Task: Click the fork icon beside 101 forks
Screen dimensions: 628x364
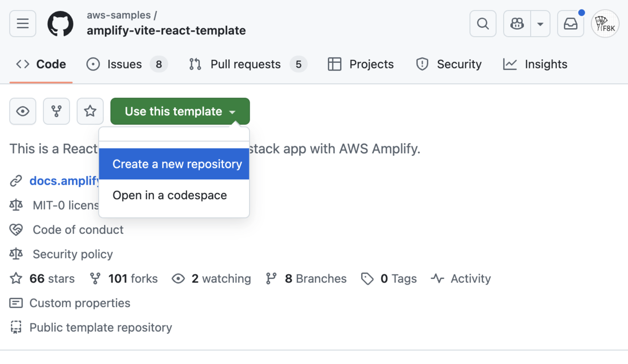Action: click(95, 279)
